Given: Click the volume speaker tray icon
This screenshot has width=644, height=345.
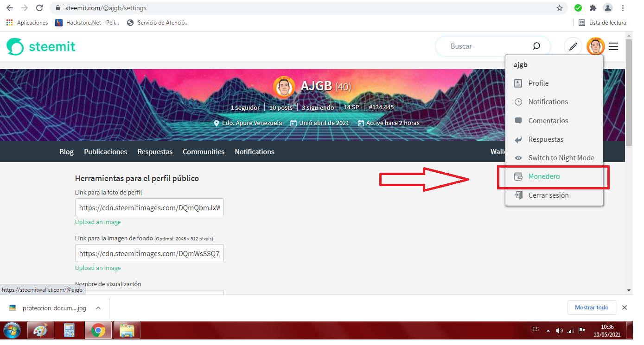Looking at the screenshot, I should click(560, 331).
